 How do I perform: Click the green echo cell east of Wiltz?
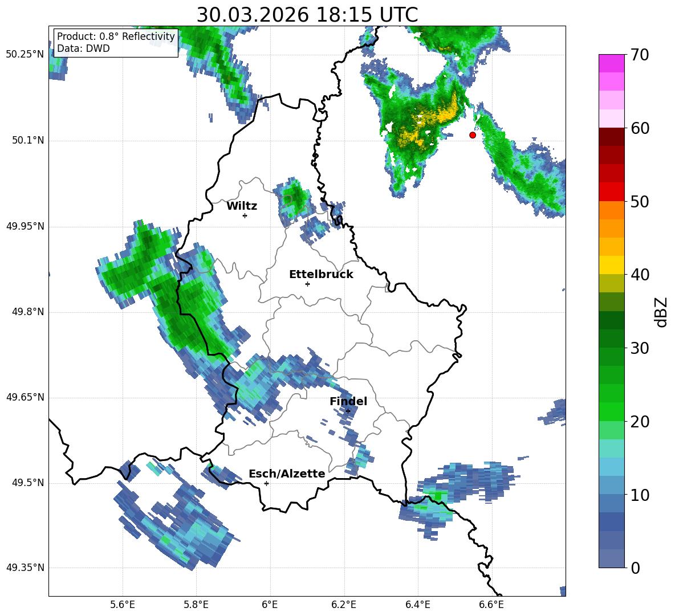[x=295, y=199]
